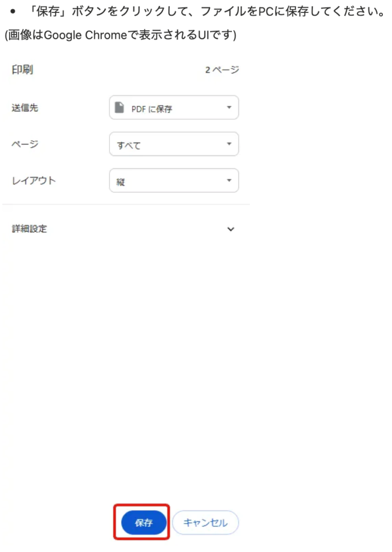392x552 pixels.
Task: Click the 印刷 dialog heading
Action: pyautogui.click(x=22, y=70)
